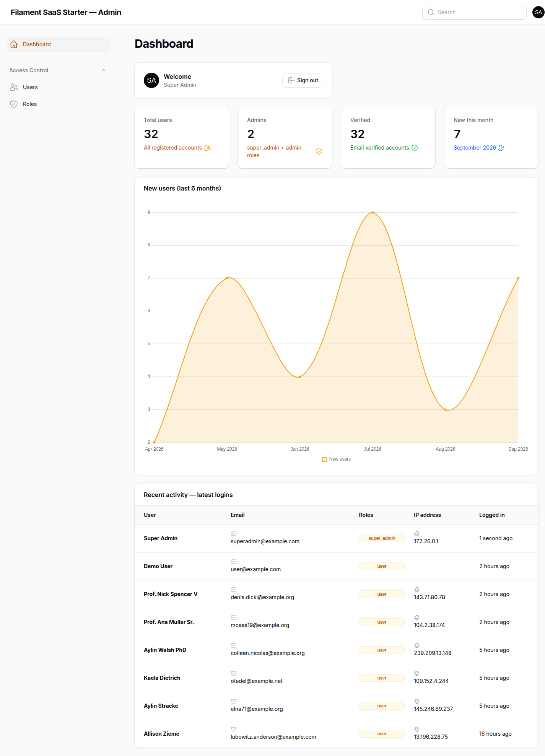Toggle the New users legend item in chart
The width and height of the screenshot is (545, 756).
coord(336,459)
